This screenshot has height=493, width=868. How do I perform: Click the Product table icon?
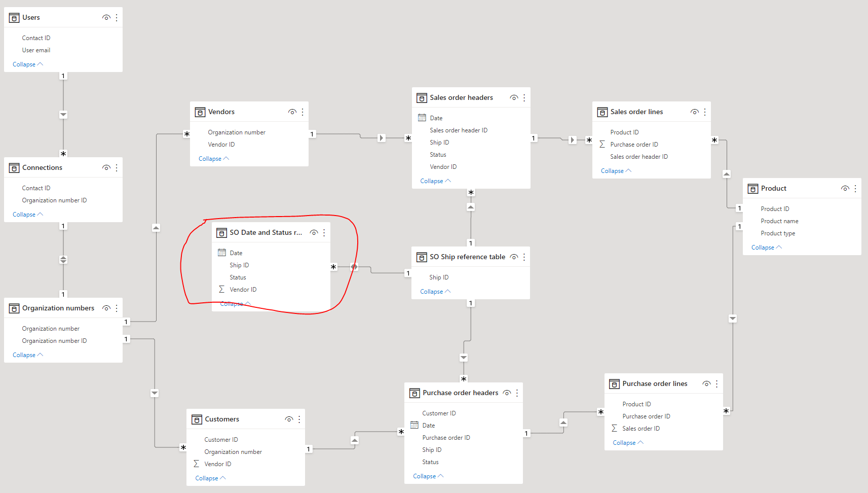pyautogui.click(x=752, y=189)
